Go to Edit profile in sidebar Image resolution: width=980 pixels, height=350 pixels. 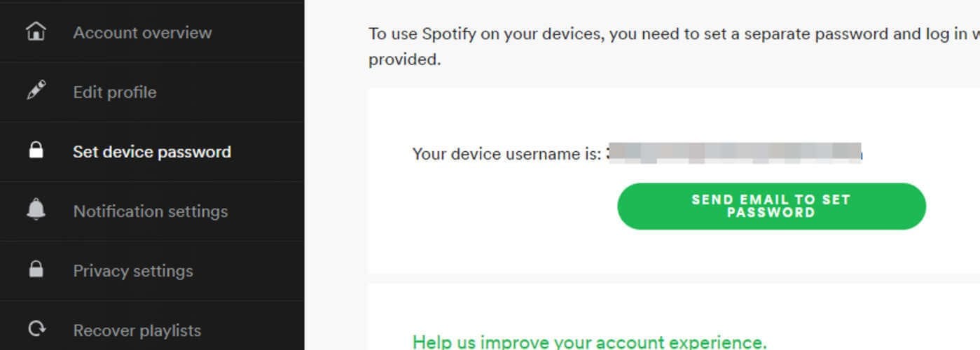(115, 92)
